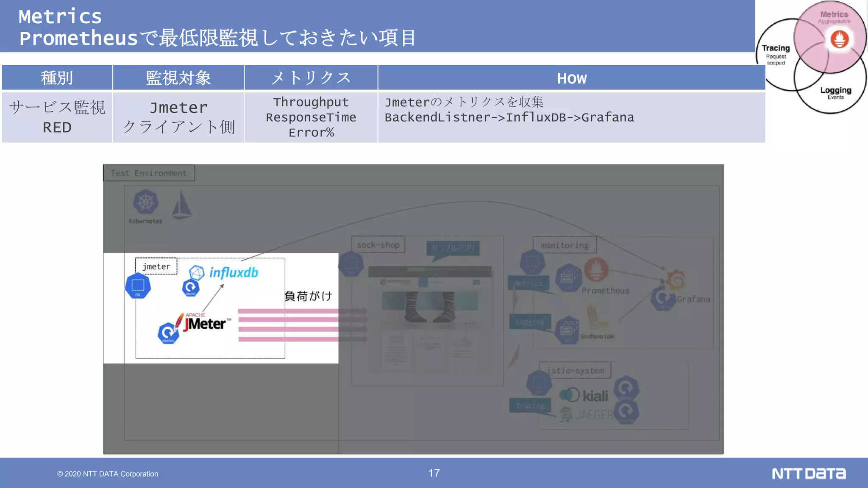
Task: Click the Kubernetes wheel logo
Action: tap(145, 202)
